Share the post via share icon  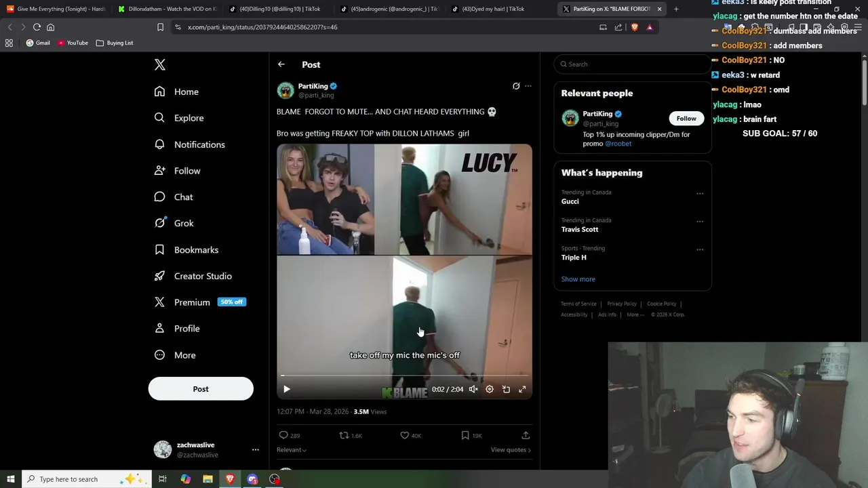coord(526,435)
